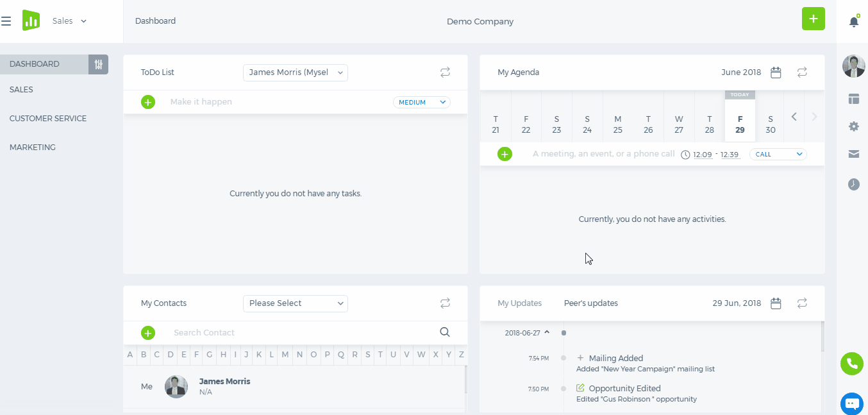
Task: Click the green plus to add a task
Action: (148, 102)
